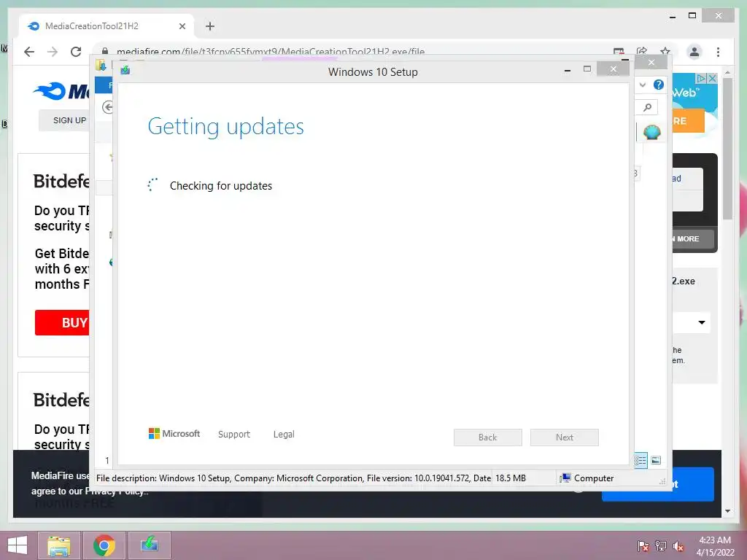Screen dimensions: 747x560
Task: Switch Explorer to large icons view
Action: pos(656,460)
